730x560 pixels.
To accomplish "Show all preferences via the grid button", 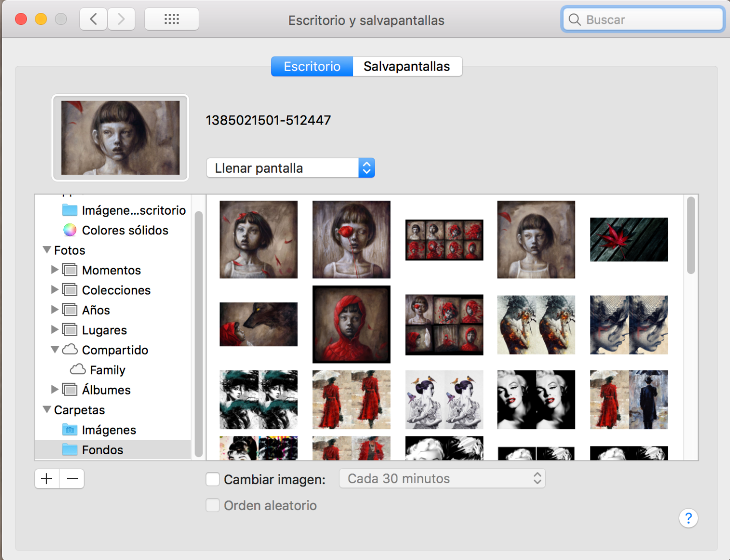I will [x=172, y=19].
